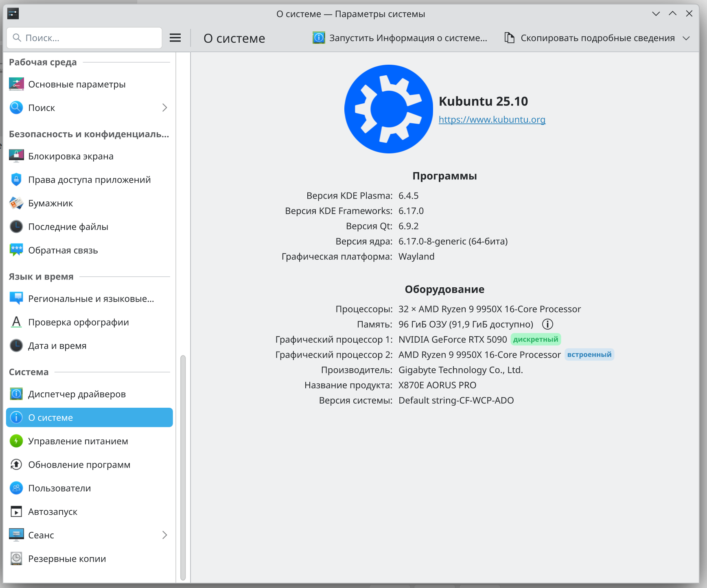Open the copy details dropdown arrow

point(686,38)
